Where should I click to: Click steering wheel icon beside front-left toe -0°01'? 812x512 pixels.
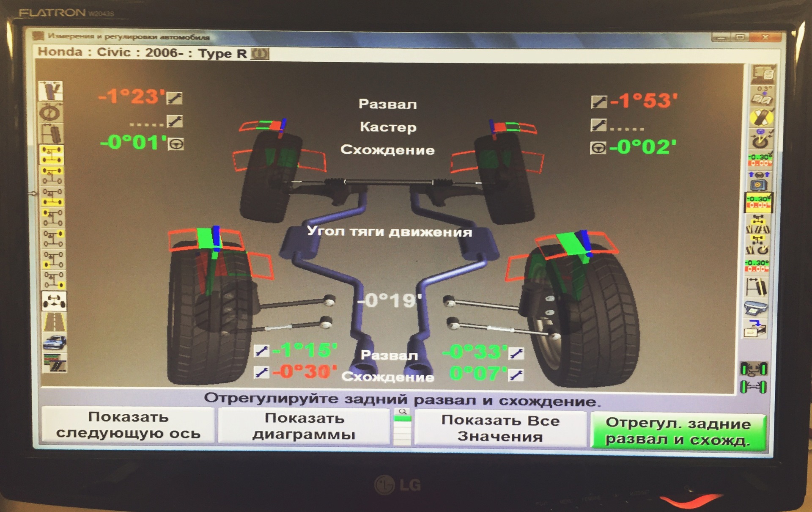(x=176, y=144)
